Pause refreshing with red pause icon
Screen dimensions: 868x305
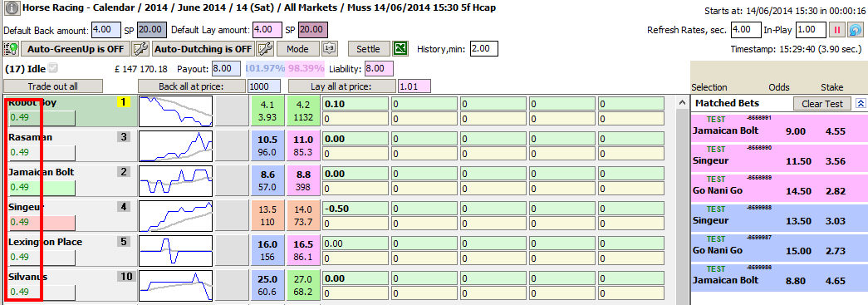click(x=837, y=30)
